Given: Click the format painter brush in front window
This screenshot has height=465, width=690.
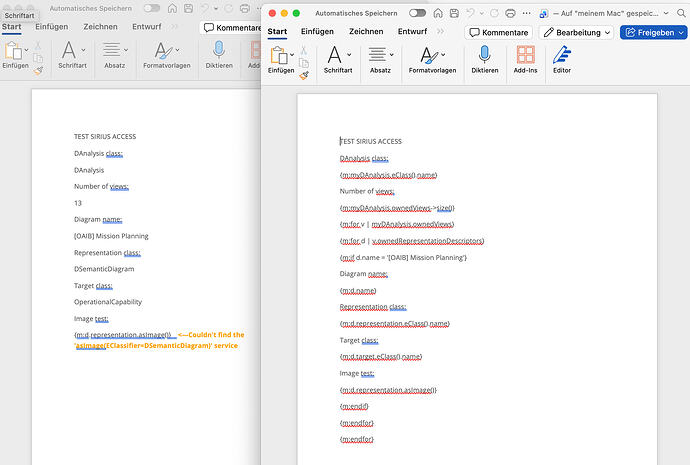Looking at the screenshot, I should pyautogui.click(x=304, y=76).
